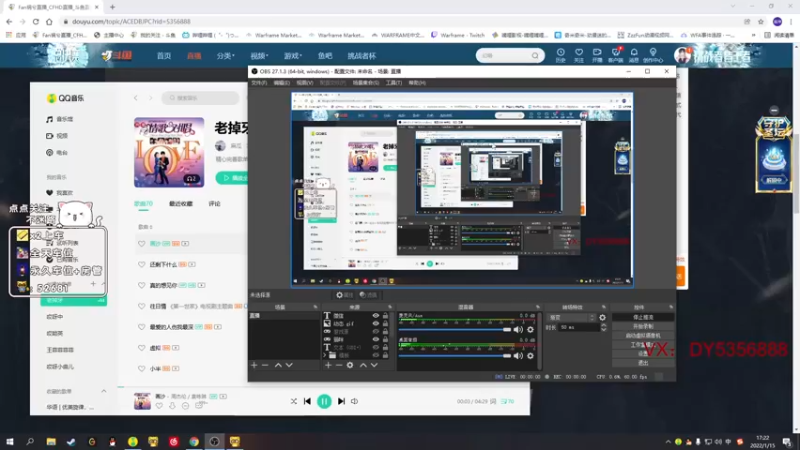
Task: Move the scene up in OBS
Action: coord(278,365)
